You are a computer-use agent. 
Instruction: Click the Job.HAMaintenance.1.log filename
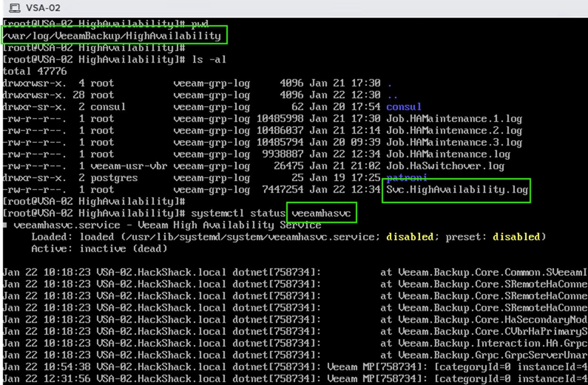(x=454, y=119)
